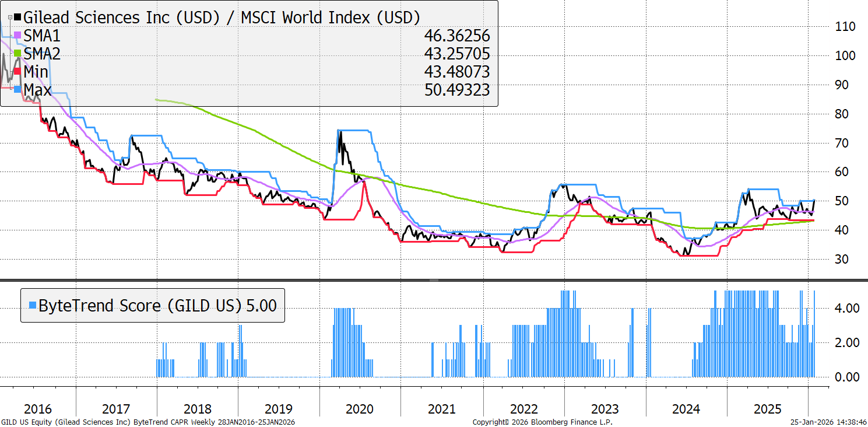Click the black Gilead Sciences series swatch
Screen dimensions: 868x427
click(17, 18)
